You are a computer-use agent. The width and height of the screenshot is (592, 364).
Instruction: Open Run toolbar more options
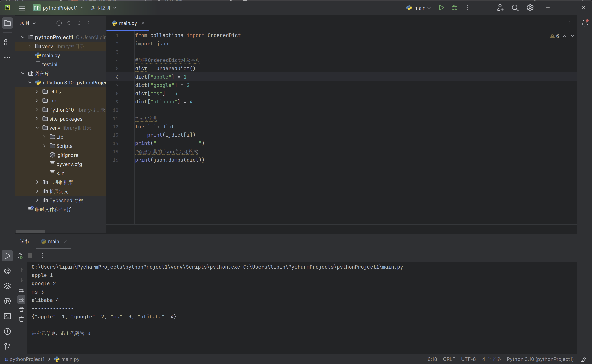tap(43, 256)
